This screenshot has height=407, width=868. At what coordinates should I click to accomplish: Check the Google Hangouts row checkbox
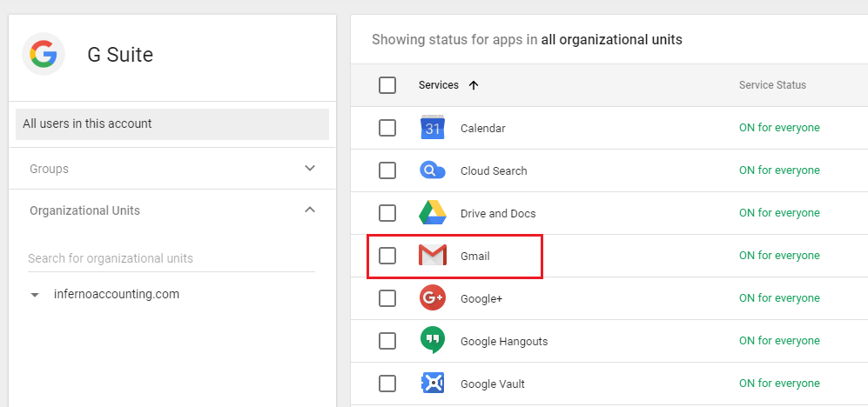coord(387,341)
